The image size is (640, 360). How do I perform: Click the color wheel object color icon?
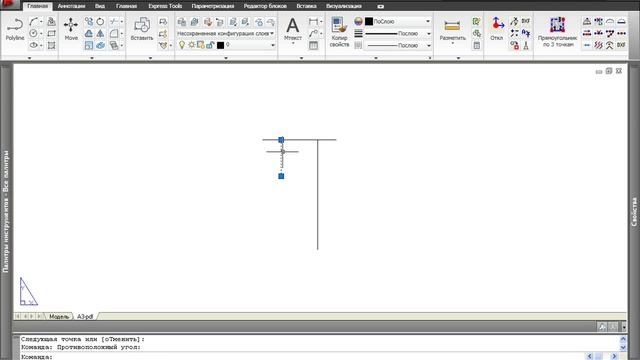tap(358, 21)
